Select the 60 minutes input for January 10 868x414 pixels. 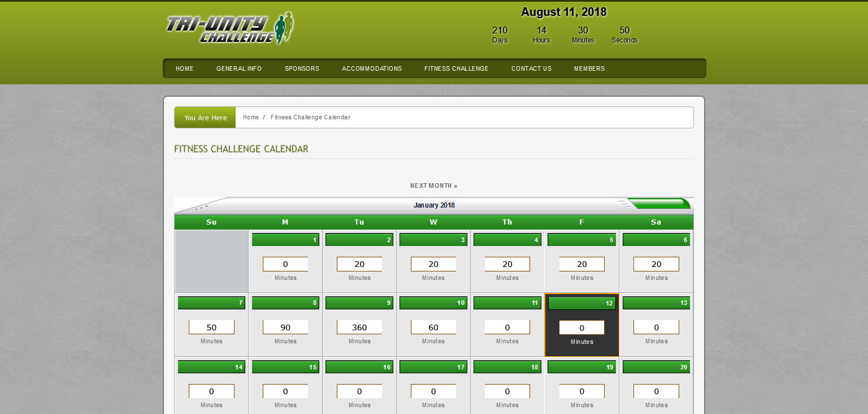tap(433, 327)
